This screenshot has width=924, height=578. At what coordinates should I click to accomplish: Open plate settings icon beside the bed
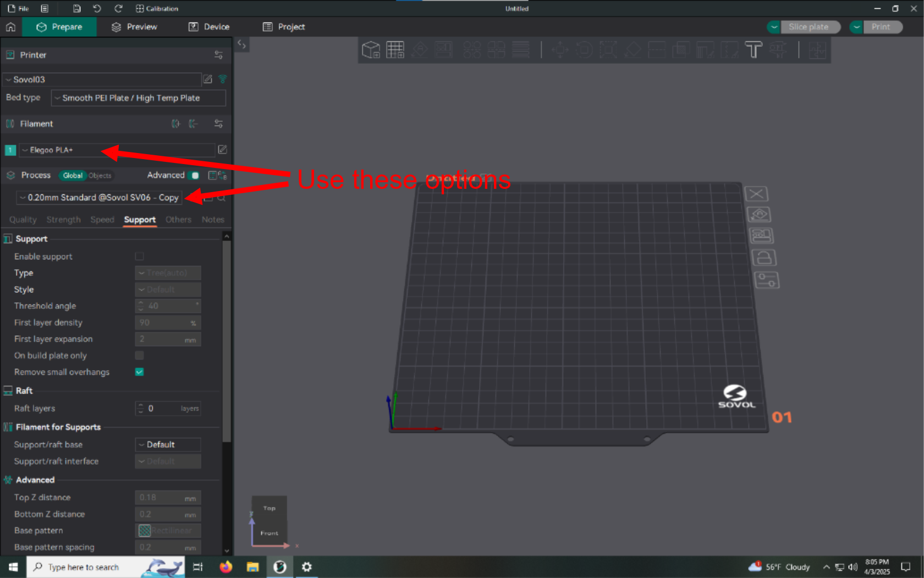(x=766, y=280)
